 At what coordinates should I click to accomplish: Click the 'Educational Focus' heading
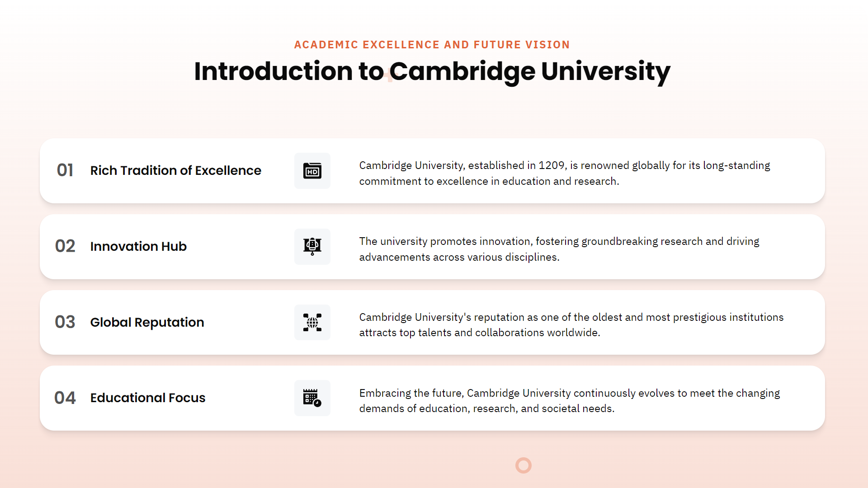click(x=148, y=398)
